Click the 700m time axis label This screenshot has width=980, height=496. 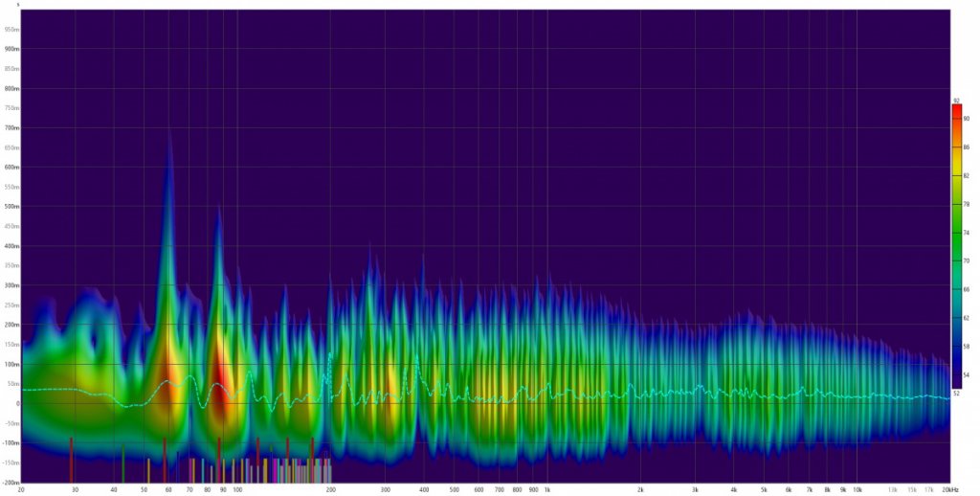11,128
